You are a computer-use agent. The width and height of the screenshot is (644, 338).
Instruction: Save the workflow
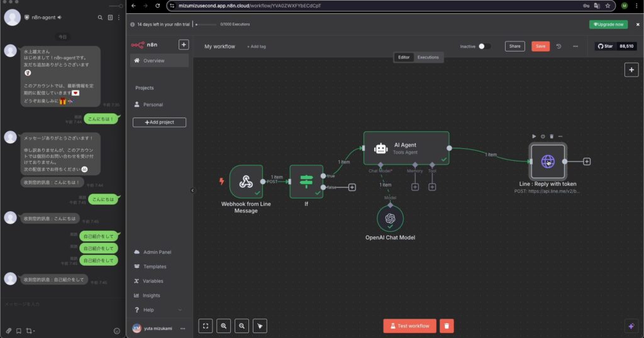point(540,46)
